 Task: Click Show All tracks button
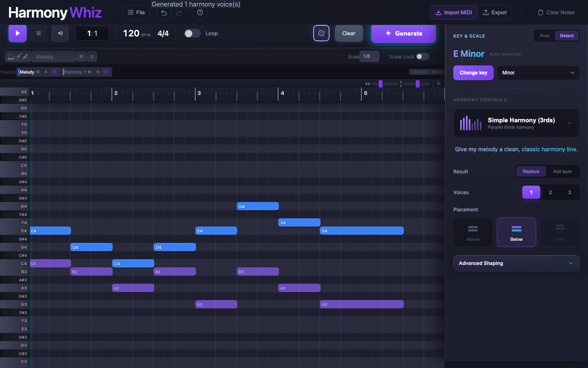point(419,72)
